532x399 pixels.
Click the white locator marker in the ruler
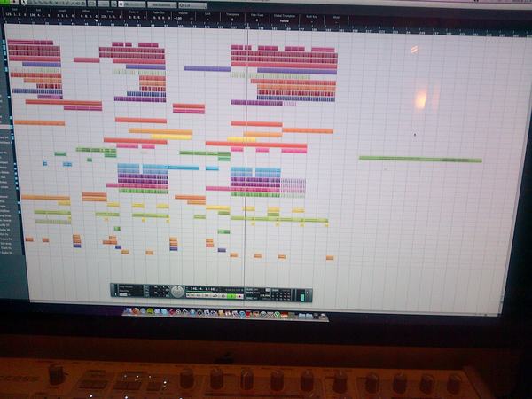pos(97,20)
